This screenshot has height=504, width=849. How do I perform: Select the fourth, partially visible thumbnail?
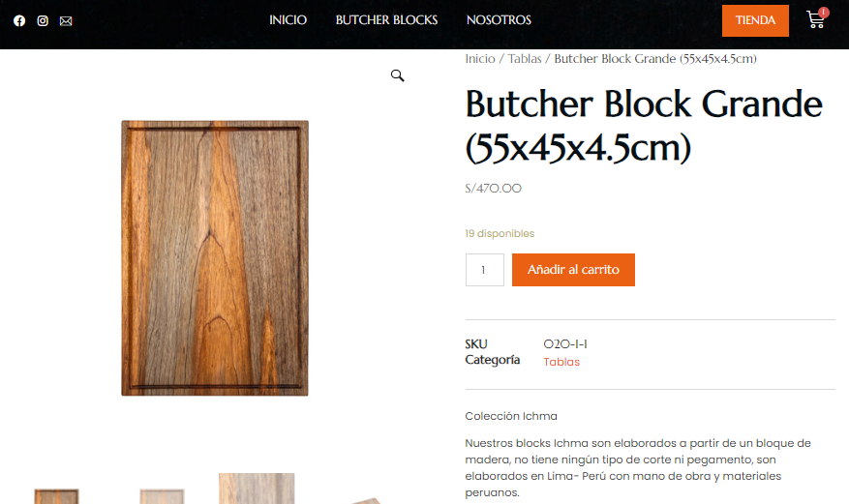click(x=366, y=501)
